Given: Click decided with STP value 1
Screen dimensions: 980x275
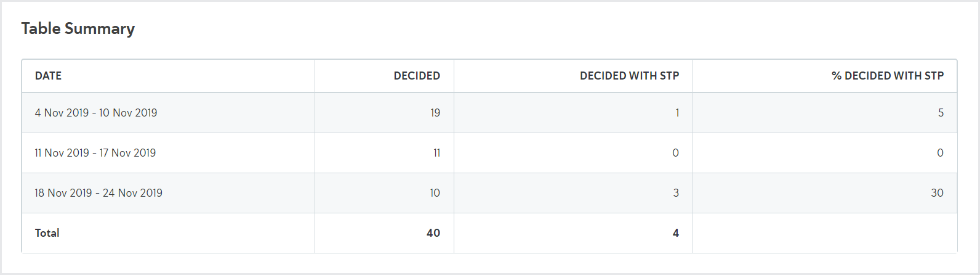Looking at the screenshot, I should (677, 113).
